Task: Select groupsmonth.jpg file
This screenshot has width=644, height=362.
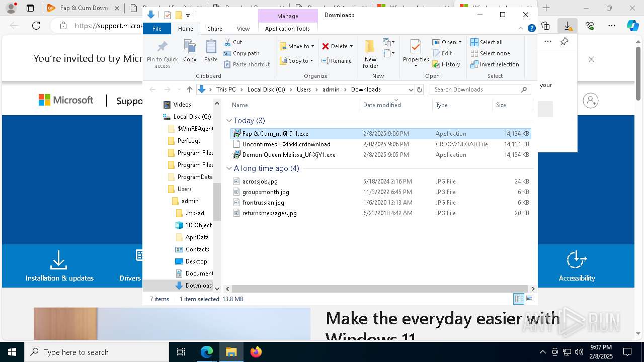Action: tap(380, 192)
